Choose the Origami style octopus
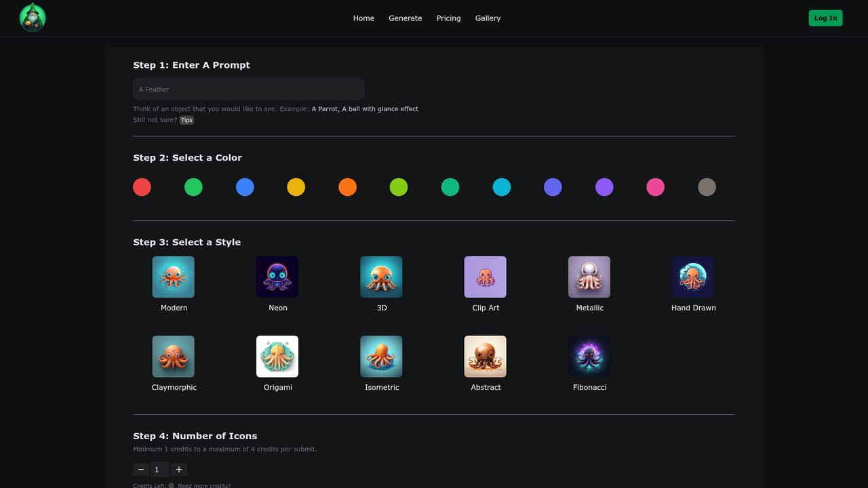Screen dimensions: 868x488 (x=277, y=357)
